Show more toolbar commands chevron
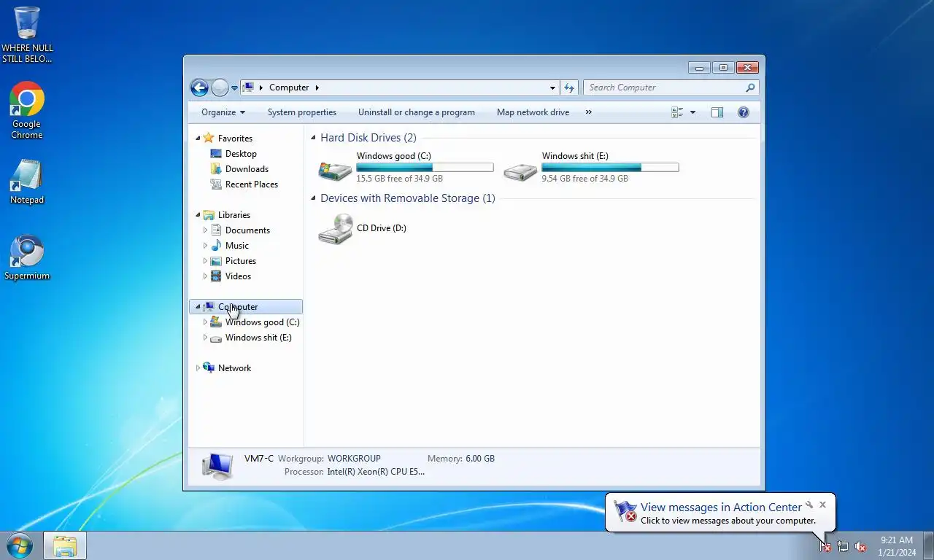 589,112
